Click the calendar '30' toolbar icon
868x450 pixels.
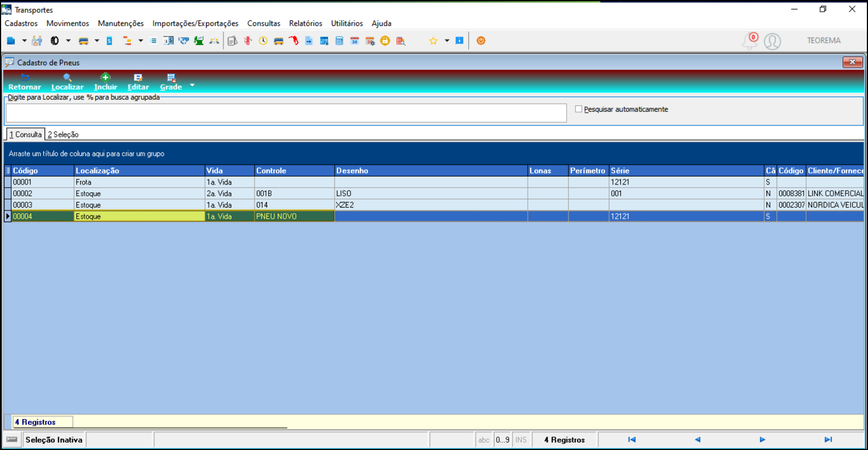pyautogui.click(x=354, y=41)
